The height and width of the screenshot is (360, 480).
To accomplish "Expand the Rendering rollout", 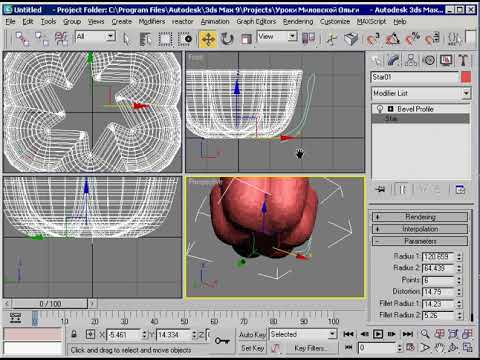I will pos(420,217).
